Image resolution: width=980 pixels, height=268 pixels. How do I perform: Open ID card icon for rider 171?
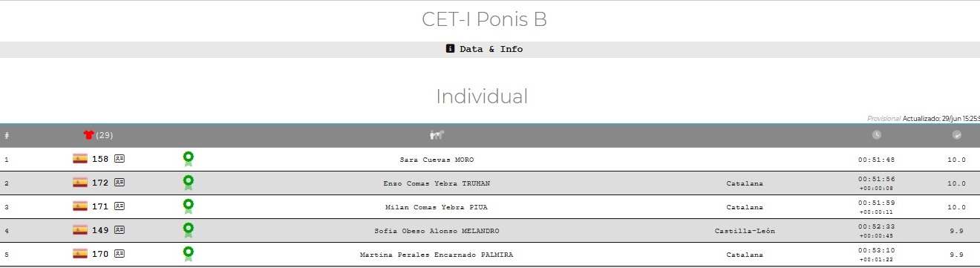(120, 206)
